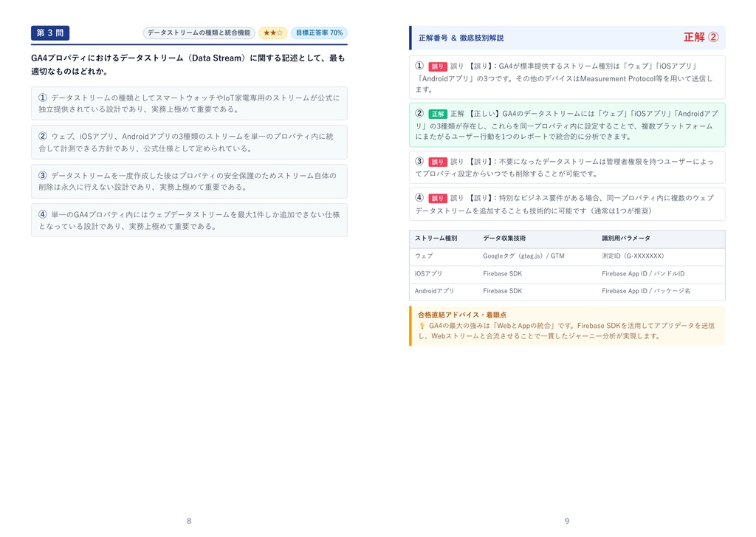The image size is (756, 537).
Task: Click the Firebase App ID / パッケージ名 cell
Action: coord(646,291)
